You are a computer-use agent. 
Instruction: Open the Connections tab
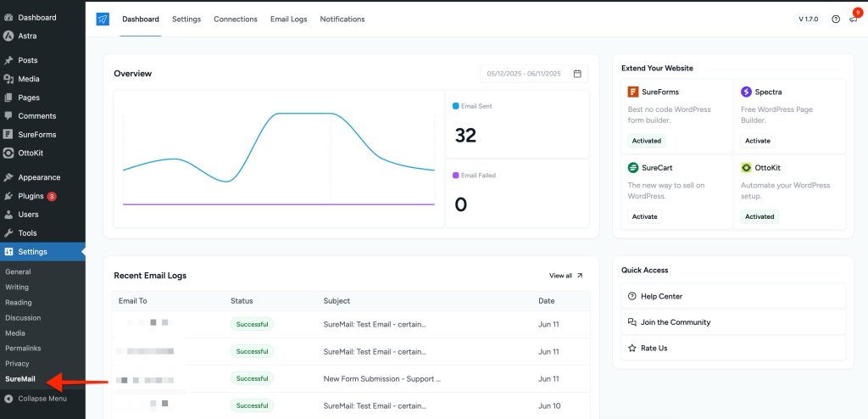[236, 20]
